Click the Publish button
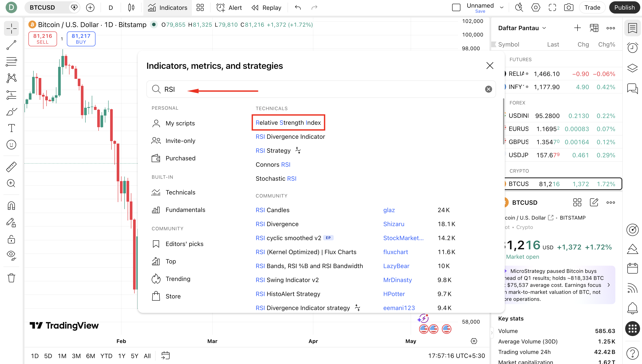This screenshot has width=642, height=364. pos(624,7)
